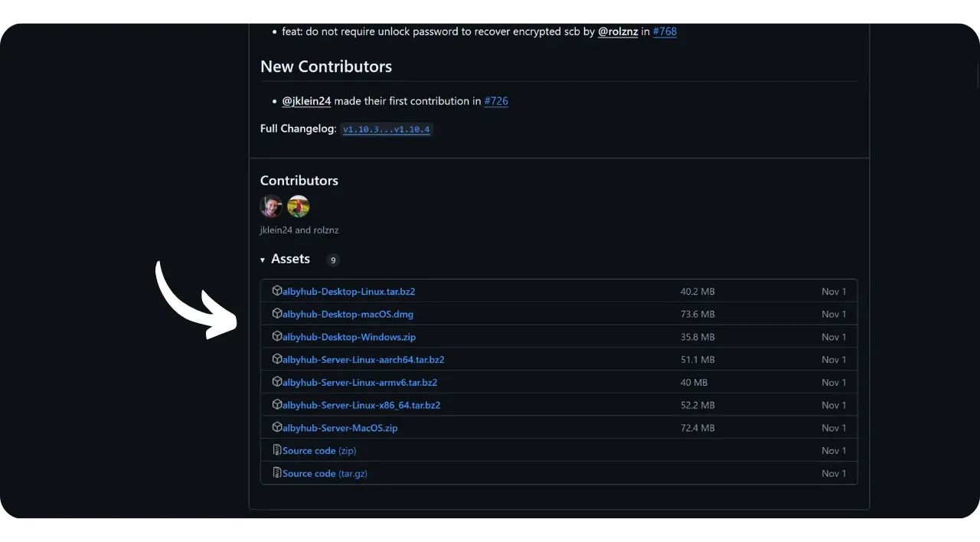Click the zip file icon beside Source code (zip)

(277, 450)
